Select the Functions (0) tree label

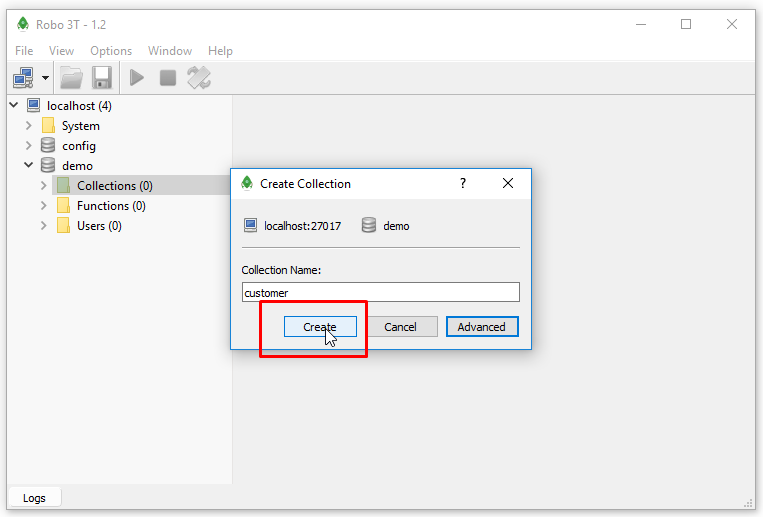click(x=111, y=206)
